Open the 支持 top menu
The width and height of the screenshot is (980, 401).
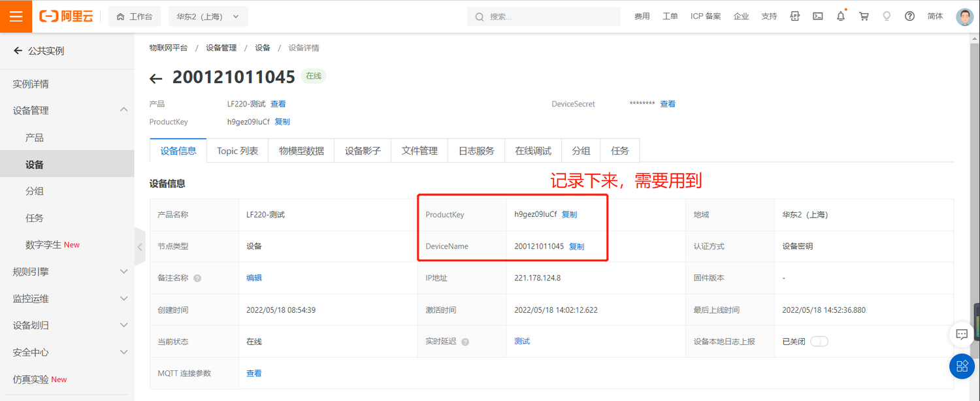coord(769,16)
